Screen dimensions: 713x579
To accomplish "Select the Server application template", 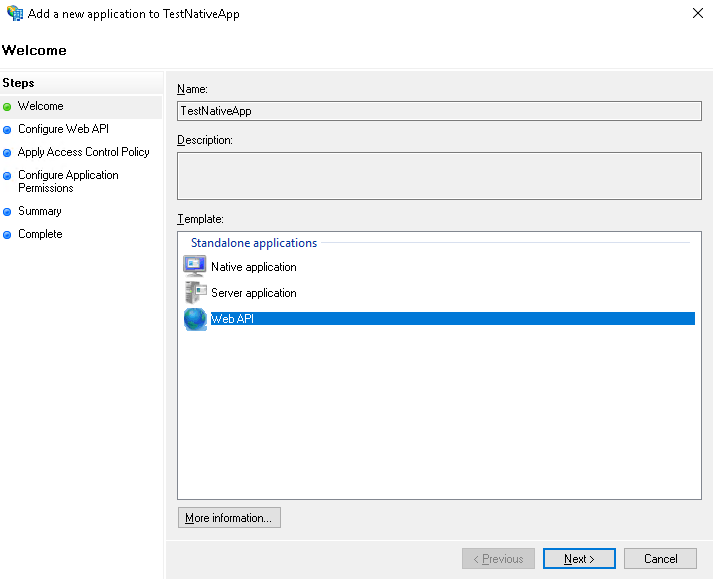I will click(x=253, y=293).
